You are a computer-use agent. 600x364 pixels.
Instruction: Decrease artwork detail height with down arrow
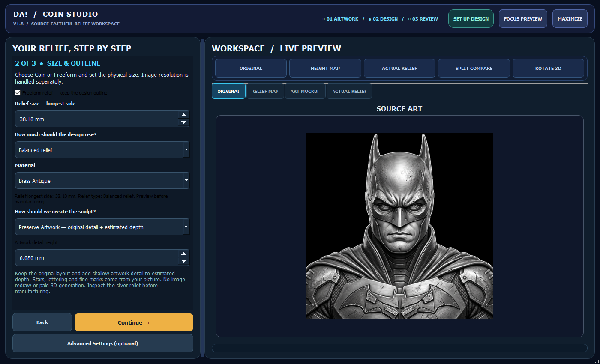pos(183,261)
